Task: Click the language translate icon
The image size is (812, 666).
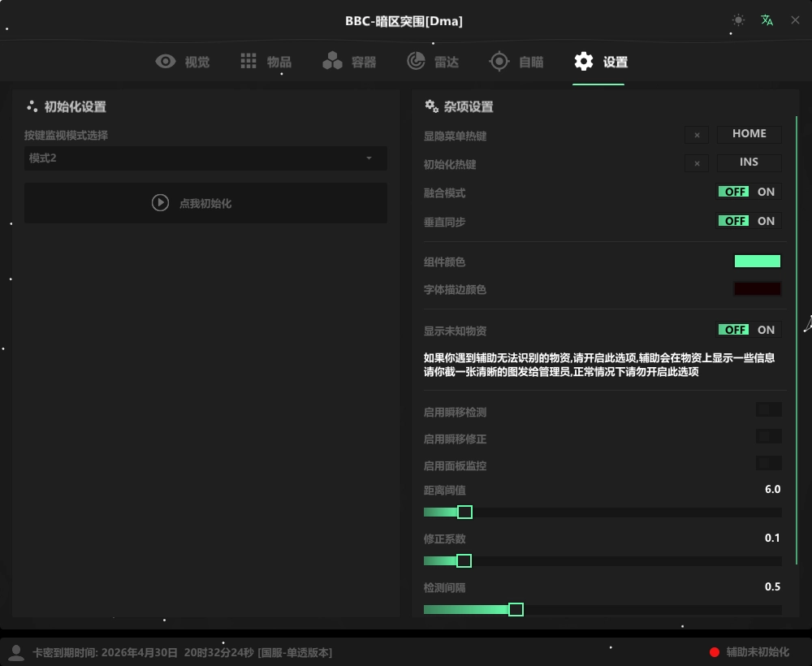Action: [767, 20]
